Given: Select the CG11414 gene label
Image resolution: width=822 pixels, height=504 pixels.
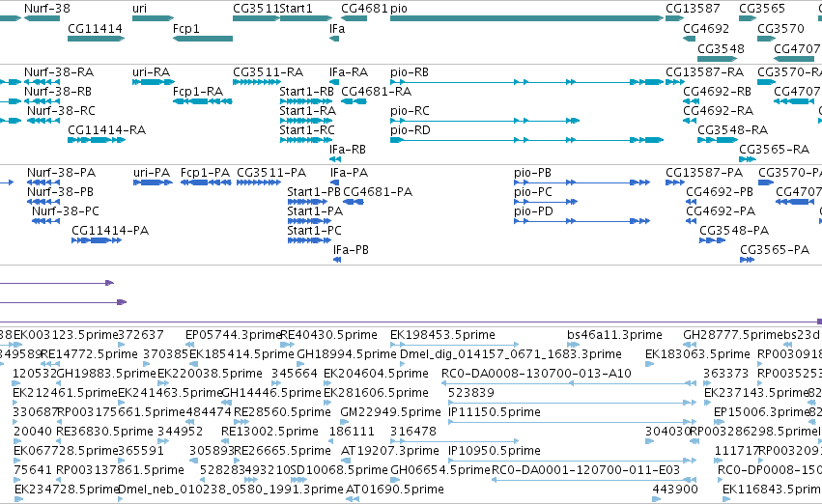Looking at the screenshot, I should tap(95, 29).
